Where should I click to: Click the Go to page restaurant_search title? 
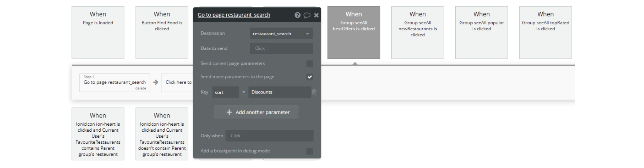coord(234,15)
